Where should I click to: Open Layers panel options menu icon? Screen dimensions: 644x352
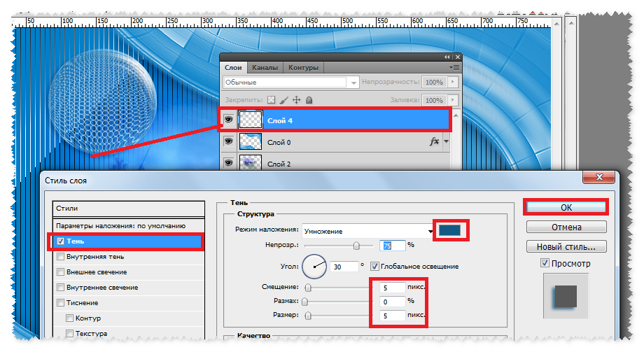[454, 67]
